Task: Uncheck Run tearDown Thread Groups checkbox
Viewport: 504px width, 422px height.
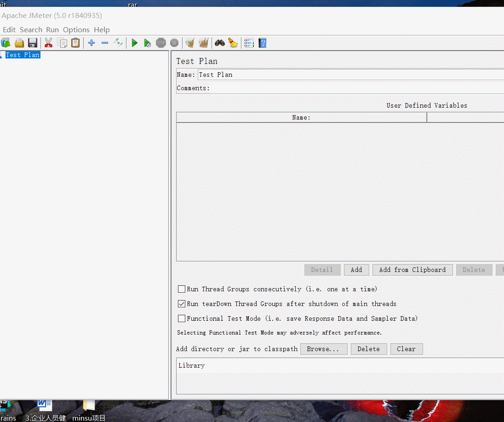Action: 182,304
